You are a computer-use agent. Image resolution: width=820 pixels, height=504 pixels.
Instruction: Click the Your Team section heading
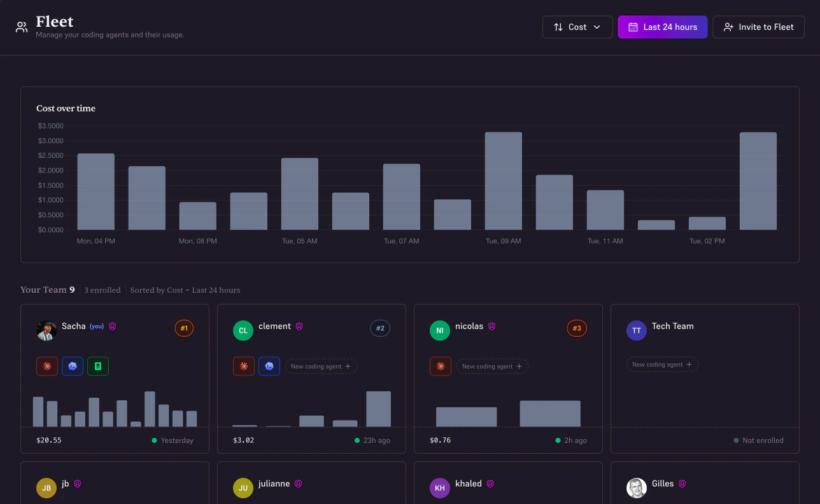48,290
